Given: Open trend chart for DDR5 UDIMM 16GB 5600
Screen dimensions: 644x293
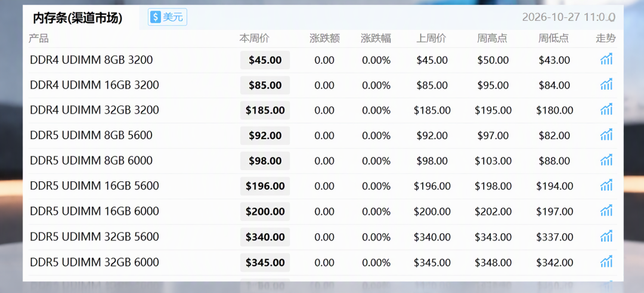Looking at the screenshot, I should pyautogui.click(x=606, y=186).
